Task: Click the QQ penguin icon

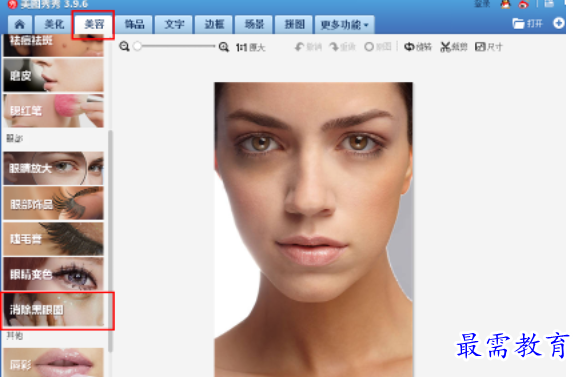Action: pyautogui.click(x=505, y=4)
